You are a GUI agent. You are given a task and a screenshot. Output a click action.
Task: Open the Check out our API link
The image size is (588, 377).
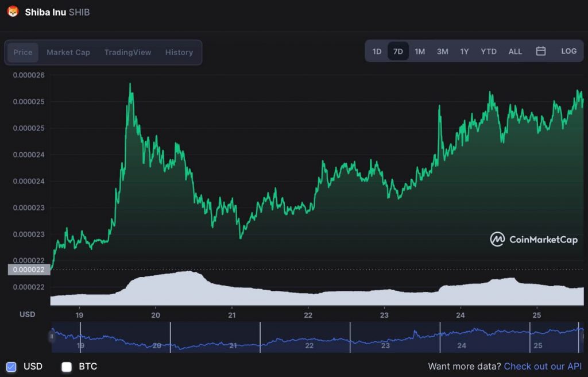[543, 367]
